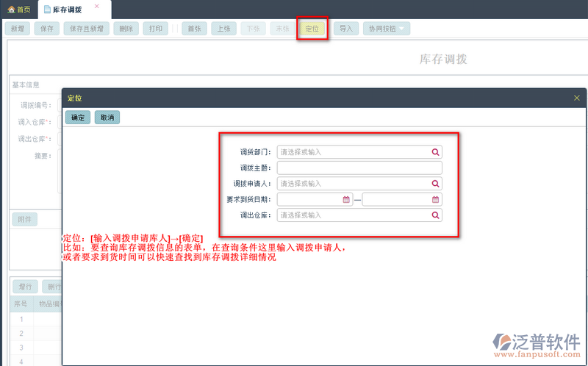Click the 要求到货日期 end date field
The height and width of the screenshot is (366, 588).
(x=402, y=199)
